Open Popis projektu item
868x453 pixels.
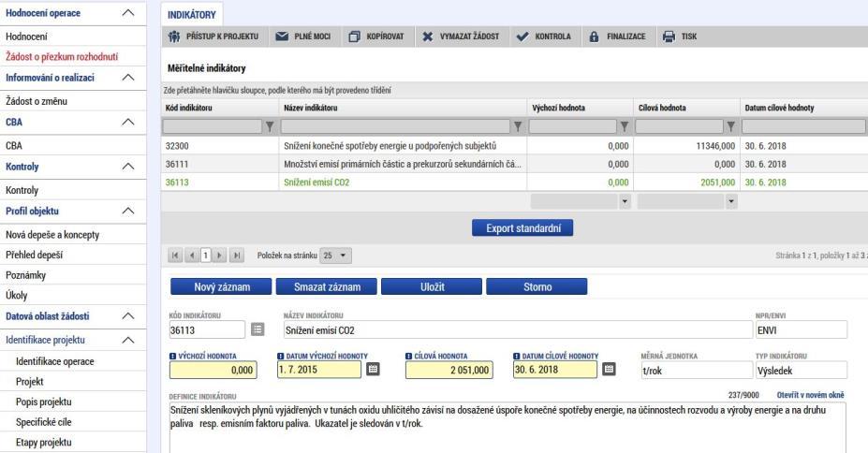coord(44,402)
